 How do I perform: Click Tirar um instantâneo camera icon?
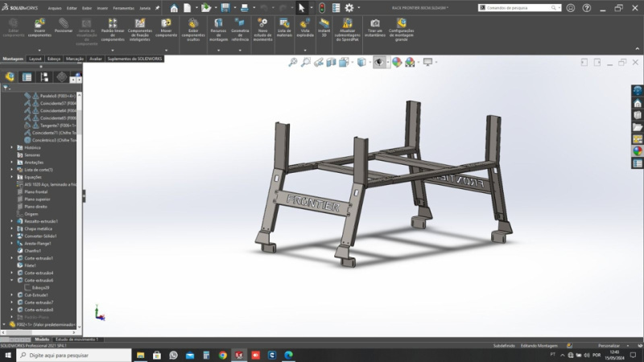click(x=375, y=28)
